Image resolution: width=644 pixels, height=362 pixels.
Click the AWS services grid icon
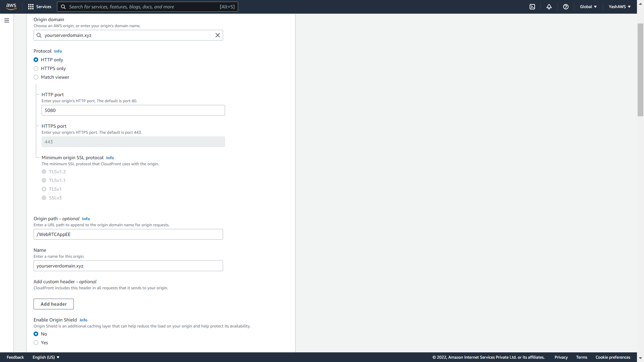(31, 7)
